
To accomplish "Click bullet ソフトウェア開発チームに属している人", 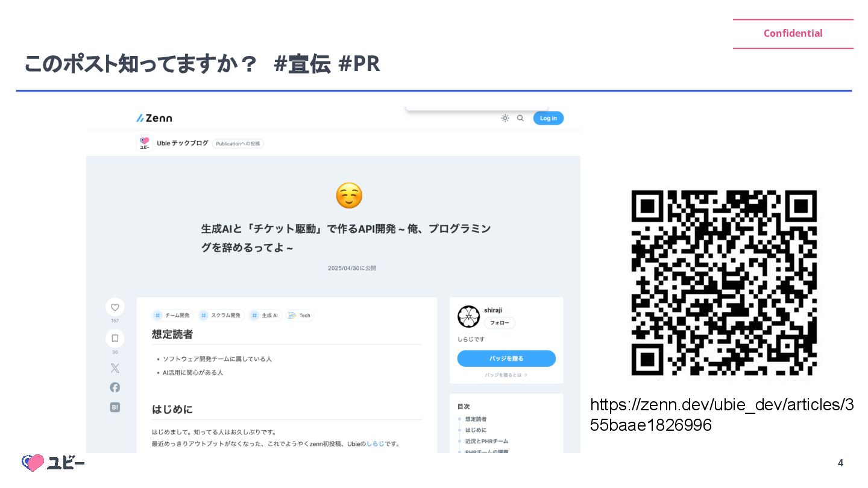I will tap(217, 359).
